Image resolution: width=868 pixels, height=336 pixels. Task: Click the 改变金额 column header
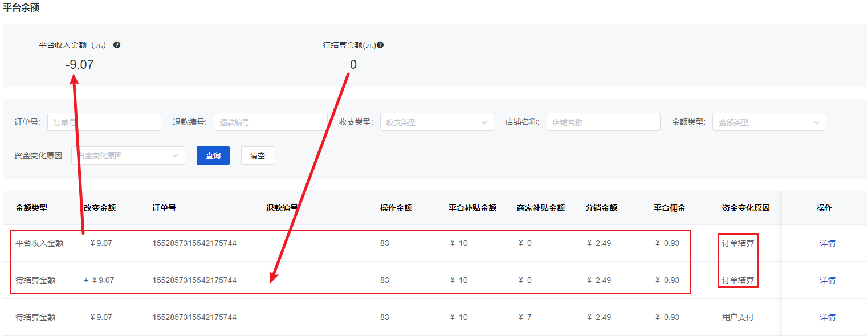click(x=100, y=208)
